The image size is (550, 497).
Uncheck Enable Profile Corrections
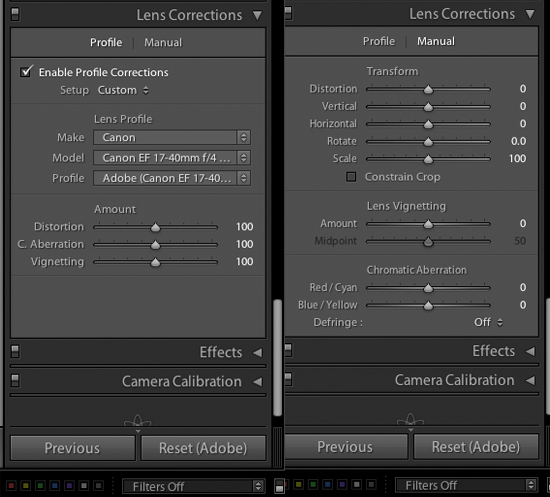[x=26, y=71]
